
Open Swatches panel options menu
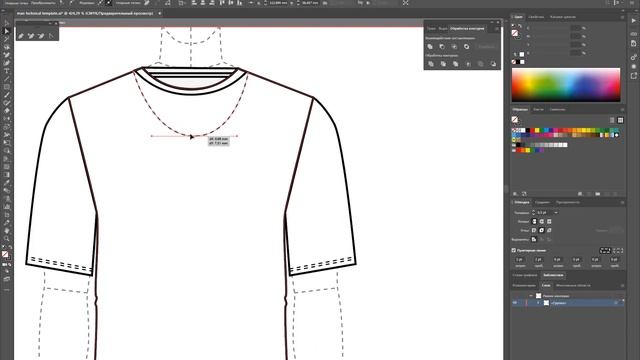[x=622, y=109]
